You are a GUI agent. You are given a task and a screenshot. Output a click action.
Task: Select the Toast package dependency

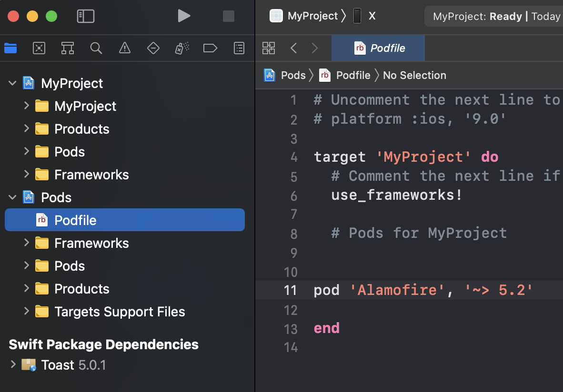(125, 365)
